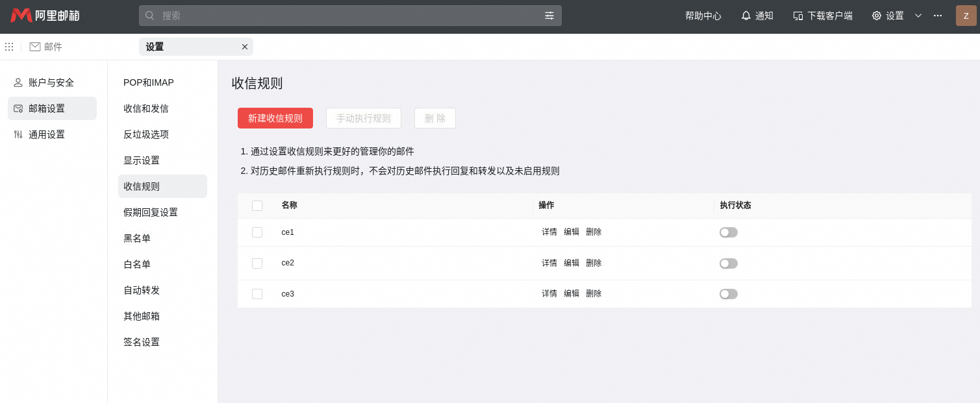Expand the chevron next to Settings

[918, 16]
